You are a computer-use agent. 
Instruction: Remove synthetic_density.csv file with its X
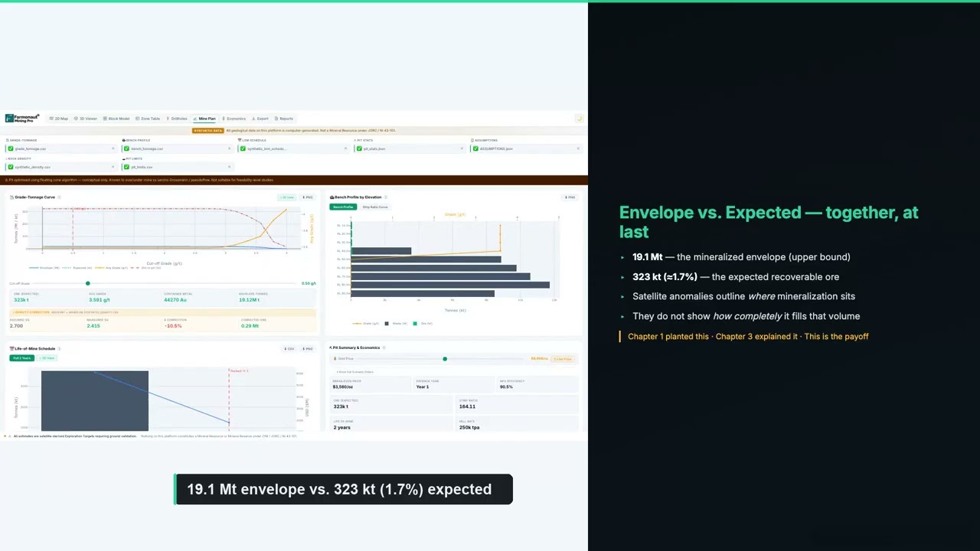pos(113,167)
